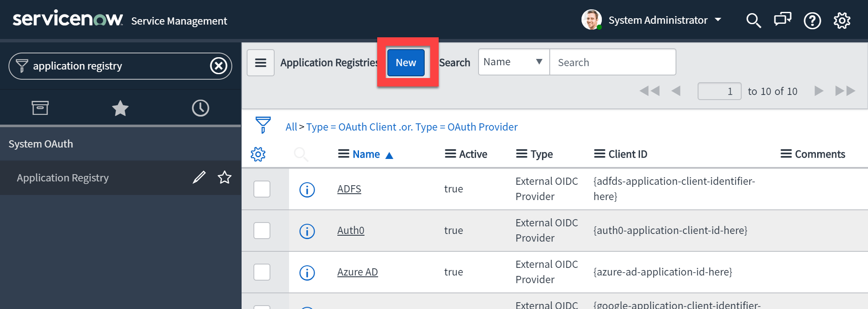Viewport: 868px width, 309px height.
Task: Collapse the System OAuth application menu
Action: (x=41, y=144)
